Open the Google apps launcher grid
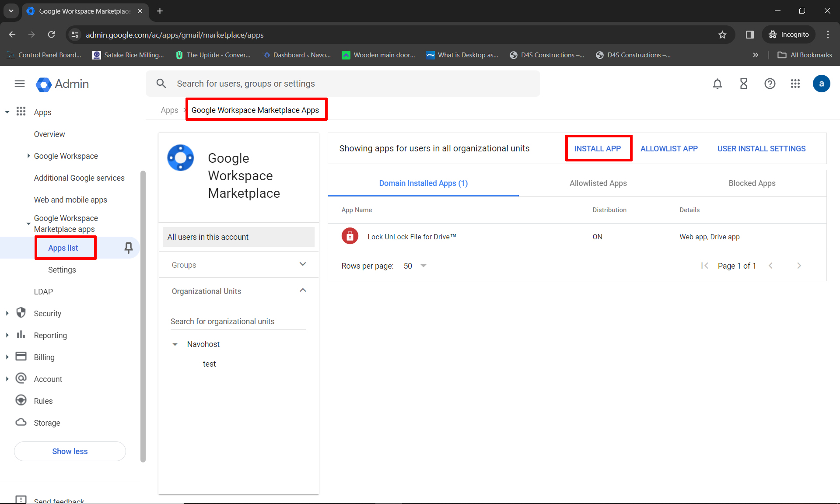840x504 pixels. tap(795, 84)
